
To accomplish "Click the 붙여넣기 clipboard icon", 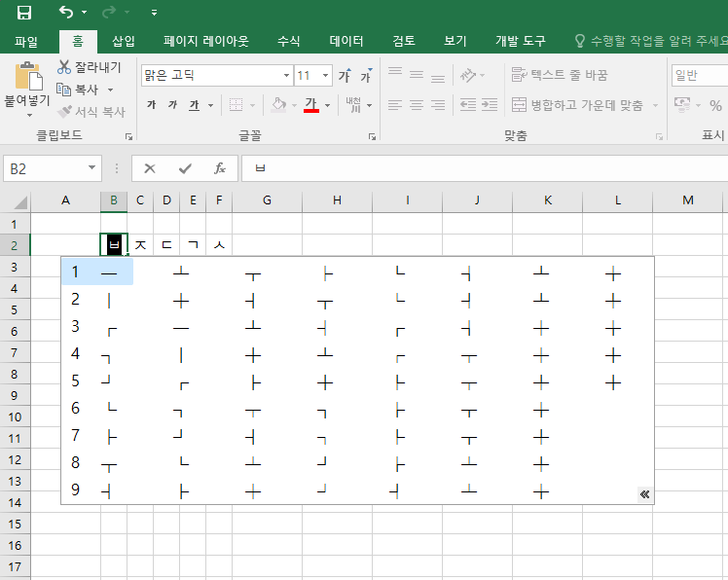I will click(x=28, y=76).
